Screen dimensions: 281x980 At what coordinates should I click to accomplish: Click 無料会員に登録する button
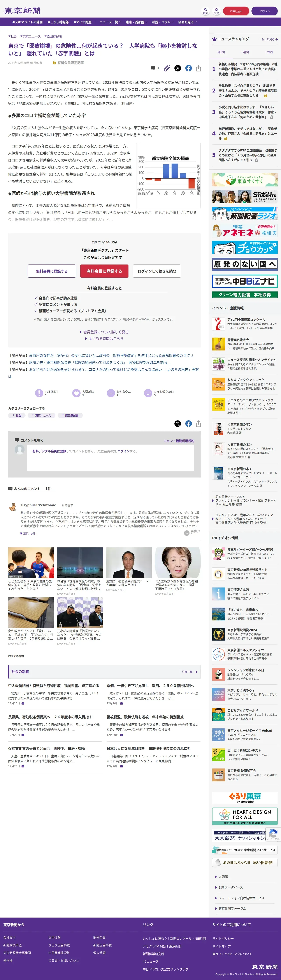pos(52,271)
